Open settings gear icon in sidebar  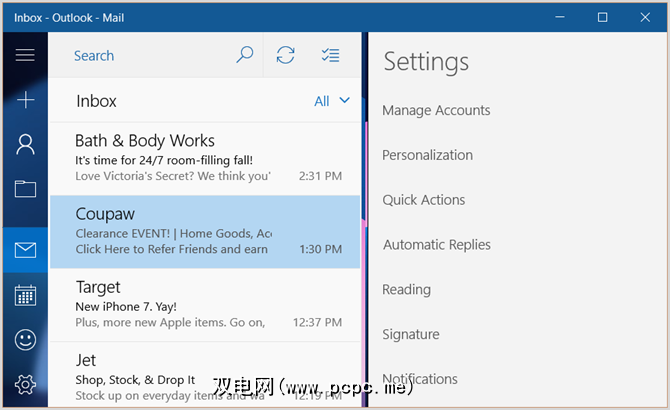(x=25, y=384)
